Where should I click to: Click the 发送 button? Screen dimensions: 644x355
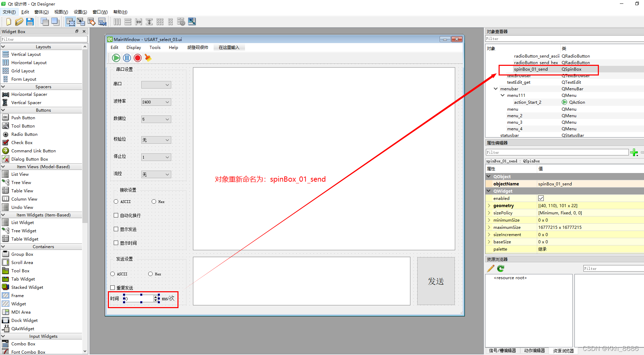(x=436, y=281)
